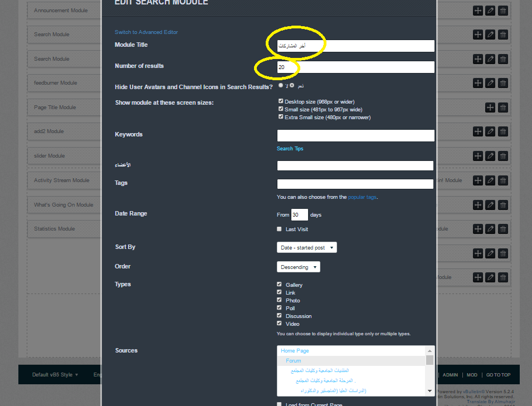Click the move icon for slider Module

click(x=478, y=156)
